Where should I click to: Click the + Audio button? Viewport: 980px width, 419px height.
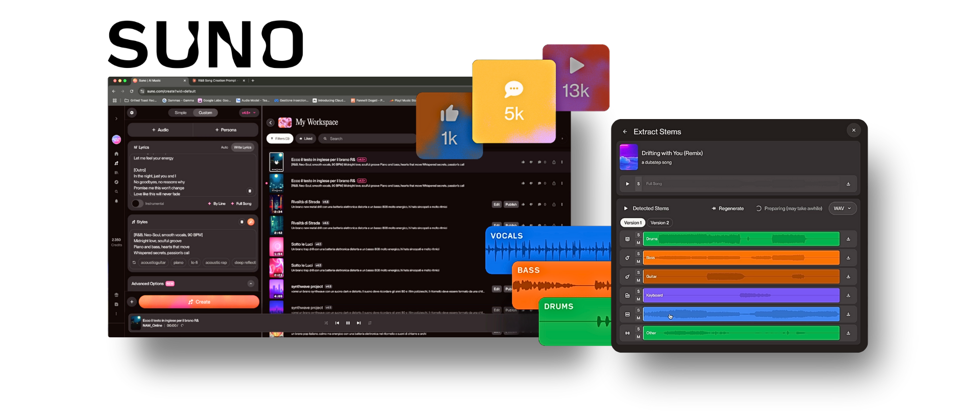click(x=160, y=130)
